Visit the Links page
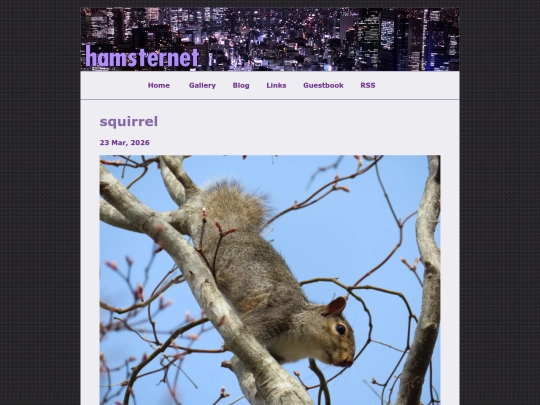Screen dimensions: 540x405 click(x=276, y=85)
